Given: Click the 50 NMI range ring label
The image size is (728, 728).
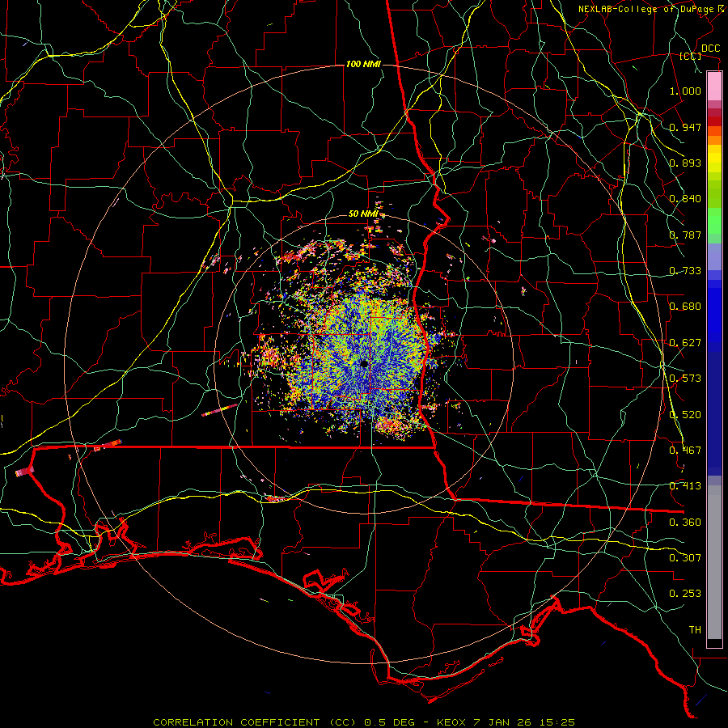Looking at the screenshot, I should point(363,214).
